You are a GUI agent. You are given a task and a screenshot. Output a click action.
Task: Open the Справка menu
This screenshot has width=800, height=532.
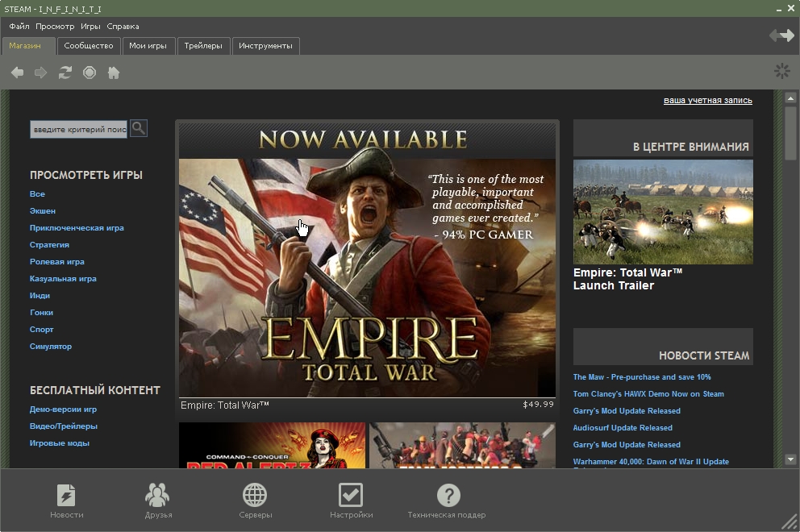pos(123,26)
